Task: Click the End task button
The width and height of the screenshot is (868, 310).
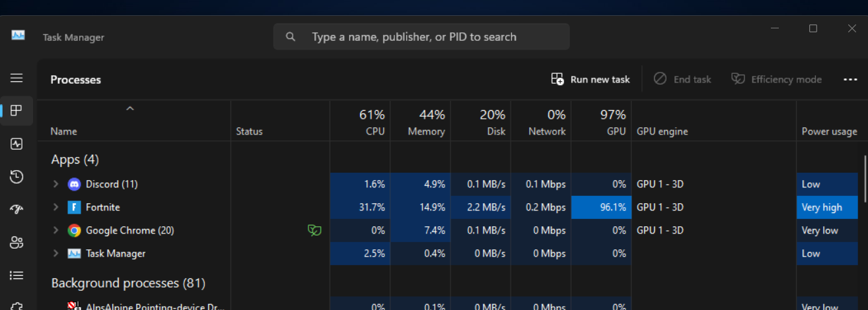Action: click(682, 79)
